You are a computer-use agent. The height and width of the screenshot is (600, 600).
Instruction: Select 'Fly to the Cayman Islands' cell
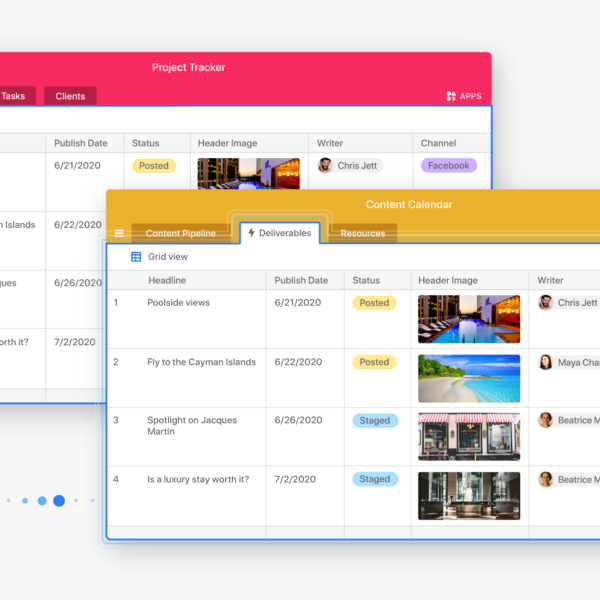pos(201,362)
